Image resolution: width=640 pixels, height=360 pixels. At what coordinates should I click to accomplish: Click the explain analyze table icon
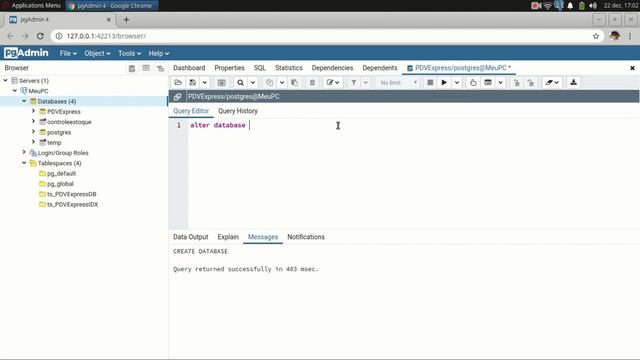[488, 82]
